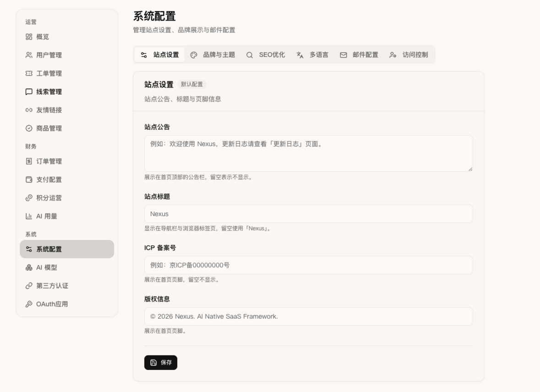Click the 第三方认证 chain icon
The width and height of the screenshot is (540, 392).
[x=29, y=286]
